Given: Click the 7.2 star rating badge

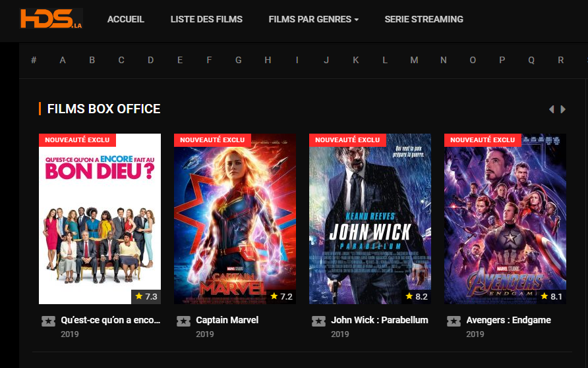Looking at the screenshot, I should [281, 296].
